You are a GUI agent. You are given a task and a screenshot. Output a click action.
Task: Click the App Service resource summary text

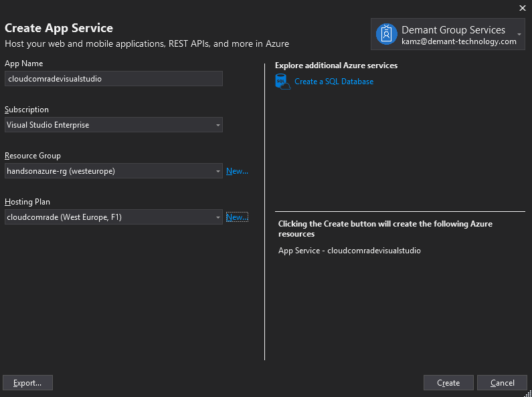(349, 251)
